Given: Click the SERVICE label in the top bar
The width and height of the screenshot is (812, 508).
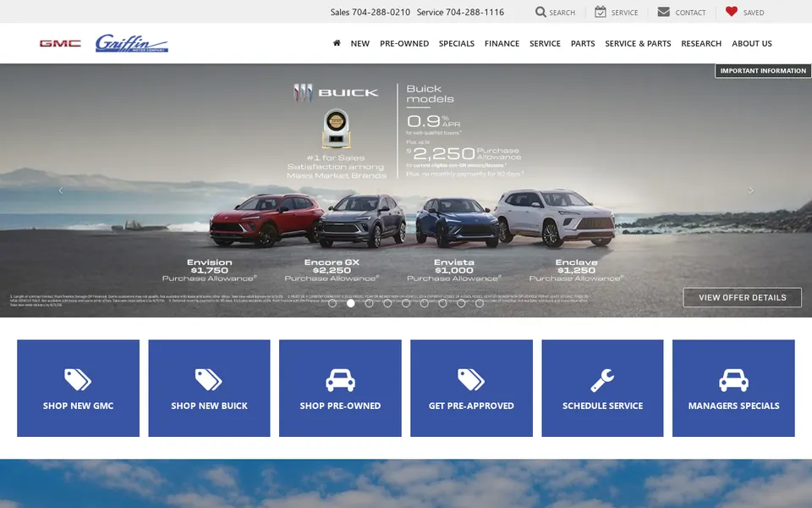Looking at the screenshot, I should point(624,13).
